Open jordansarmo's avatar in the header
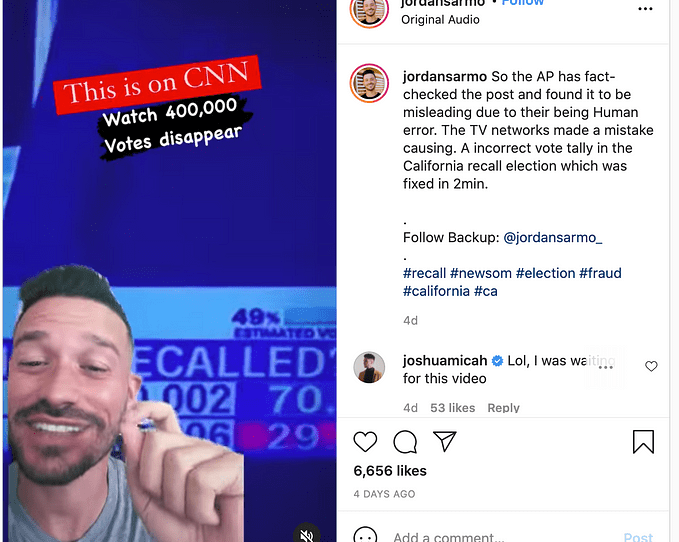 369,11
